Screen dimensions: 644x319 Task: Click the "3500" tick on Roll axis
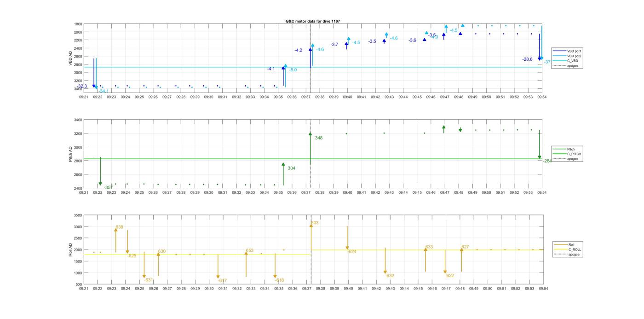[78, 215]
